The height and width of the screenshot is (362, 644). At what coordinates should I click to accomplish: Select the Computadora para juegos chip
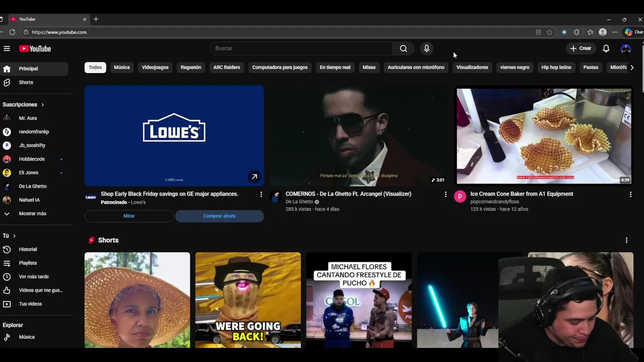280,67
